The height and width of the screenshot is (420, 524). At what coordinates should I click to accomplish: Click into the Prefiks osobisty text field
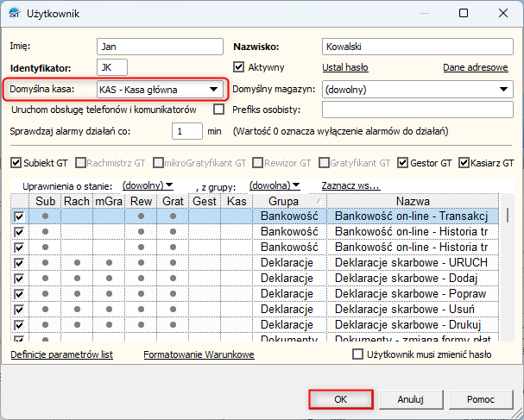click(x=418, y=110)
